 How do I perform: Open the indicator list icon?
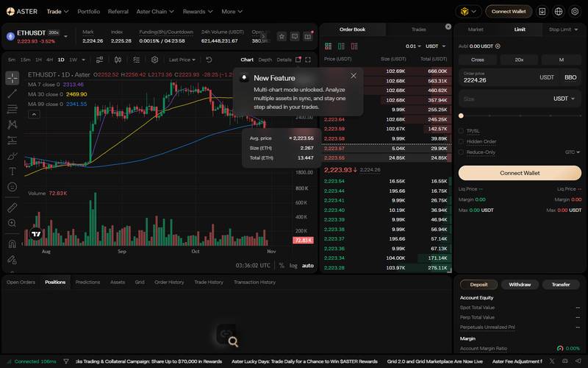tap(136, 60)
